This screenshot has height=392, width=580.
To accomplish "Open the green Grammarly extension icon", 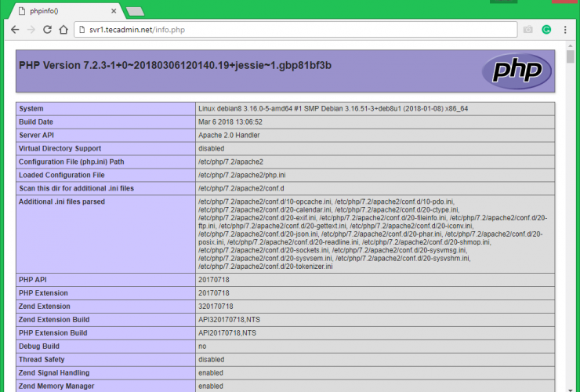I will pos(546,30).
